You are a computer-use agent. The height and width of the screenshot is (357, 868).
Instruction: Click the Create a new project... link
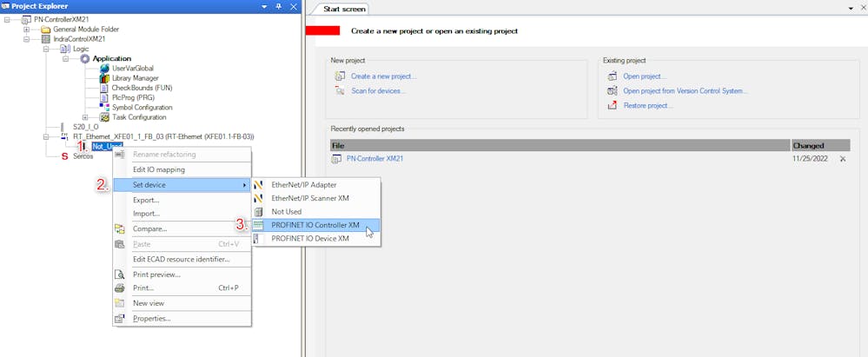point(384,76)
